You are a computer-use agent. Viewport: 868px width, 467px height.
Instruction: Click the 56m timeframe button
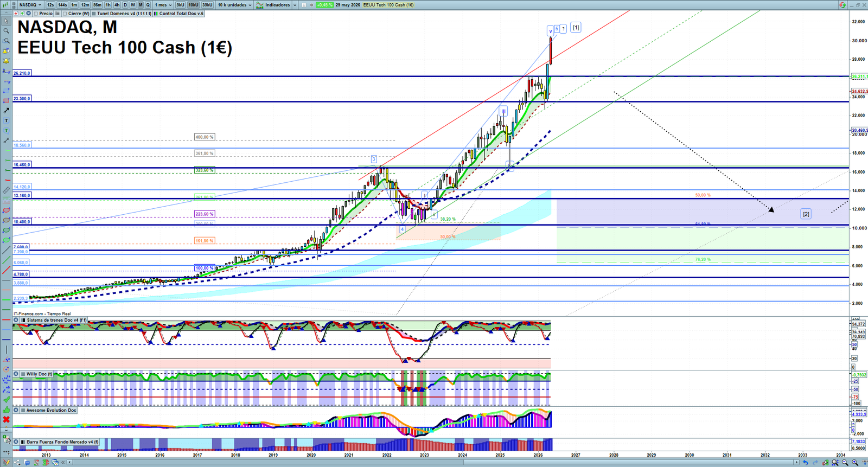click(x=97, y=5)
